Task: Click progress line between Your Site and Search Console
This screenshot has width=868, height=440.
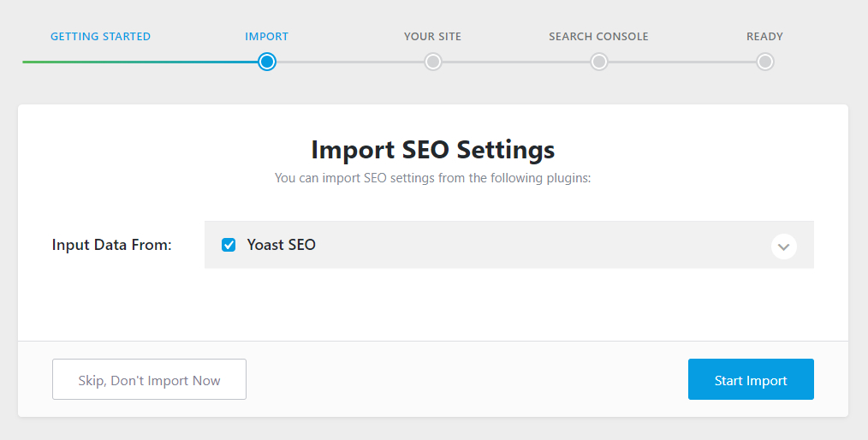Action: 516,62
